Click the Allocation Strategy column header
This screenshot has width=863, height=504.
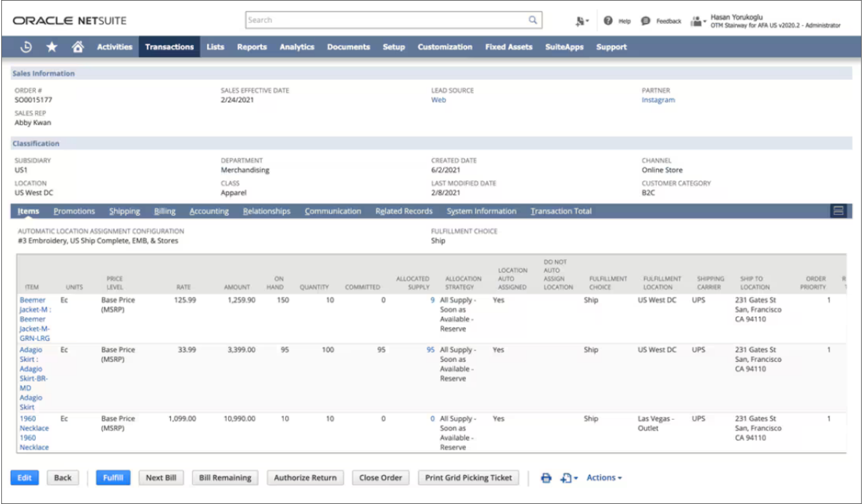pyautogui.click(x=462, y=283)
